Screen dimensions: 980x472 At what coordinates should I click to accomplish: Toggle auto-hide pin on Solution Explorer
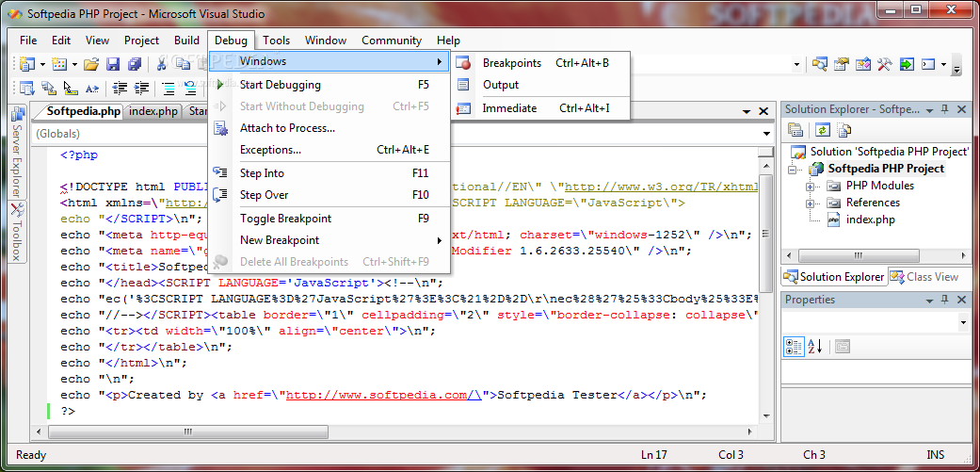(945, 108)
